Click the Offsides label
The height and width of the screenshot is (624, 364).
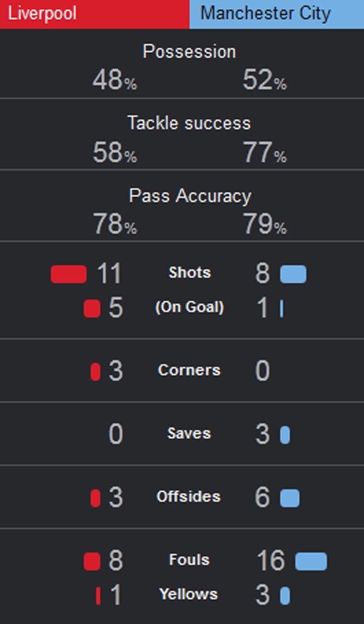click(189, 497)
